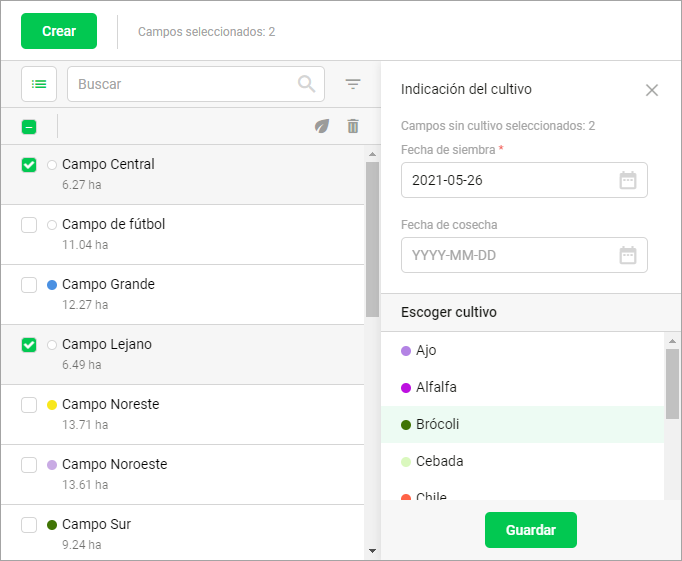This screenshot has width=682, height=561.
Task: Uncheck the Campo Central checkbox
Action: click(x=29, y=165)
